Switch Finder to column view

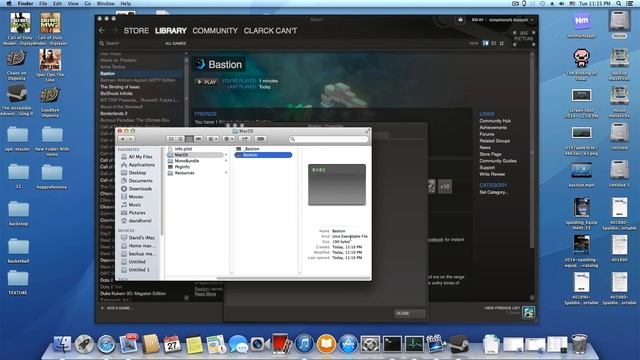[x=189, y=139]
